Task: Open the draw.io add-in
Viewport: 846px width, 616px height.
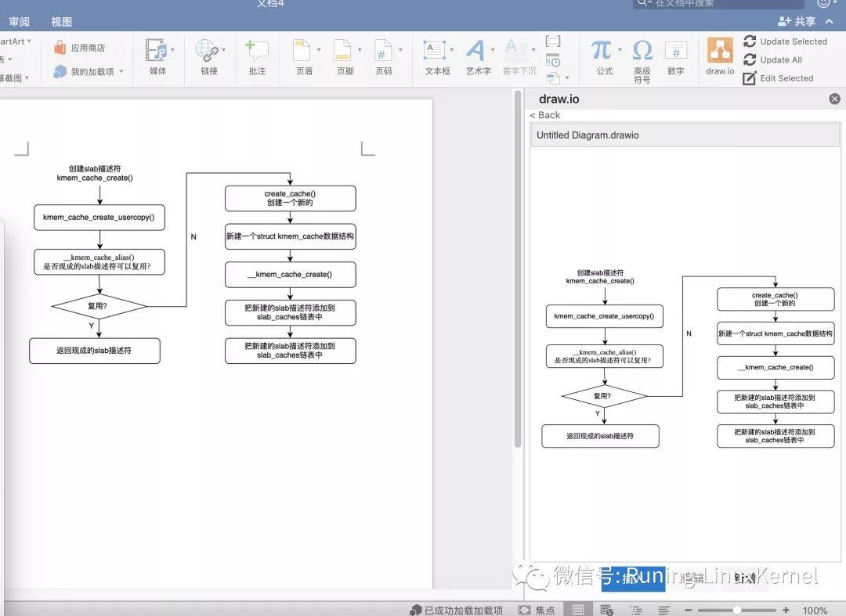Action: pyautogui.click(x=720, y=56)
